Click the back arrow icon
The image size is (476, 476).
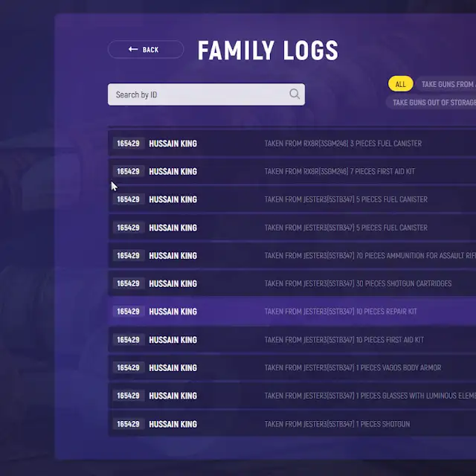tap(133, 50)
